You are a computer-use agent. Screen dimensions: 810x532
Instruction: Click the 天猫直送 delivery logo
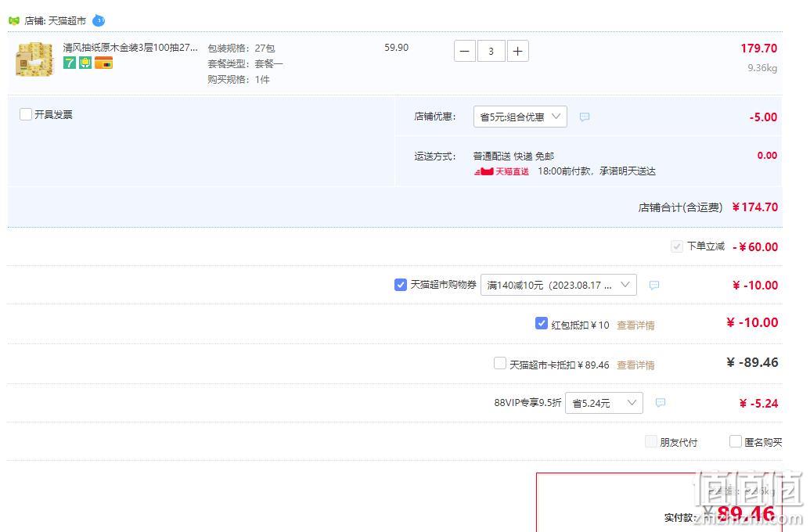(502, 171)
